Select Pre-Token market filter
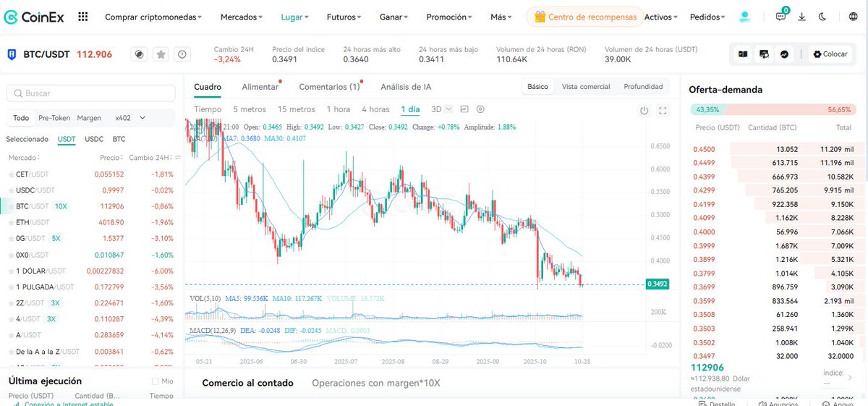The image size is (868, 406). point(54,118)
